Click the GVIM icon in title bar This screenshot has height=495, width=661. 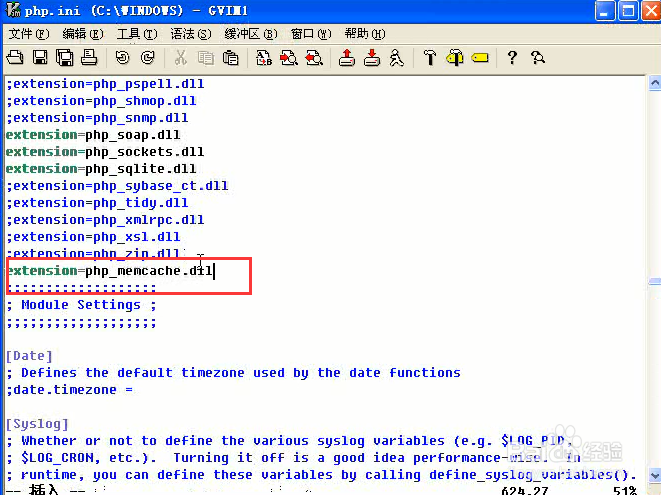(x=13, y=10)
